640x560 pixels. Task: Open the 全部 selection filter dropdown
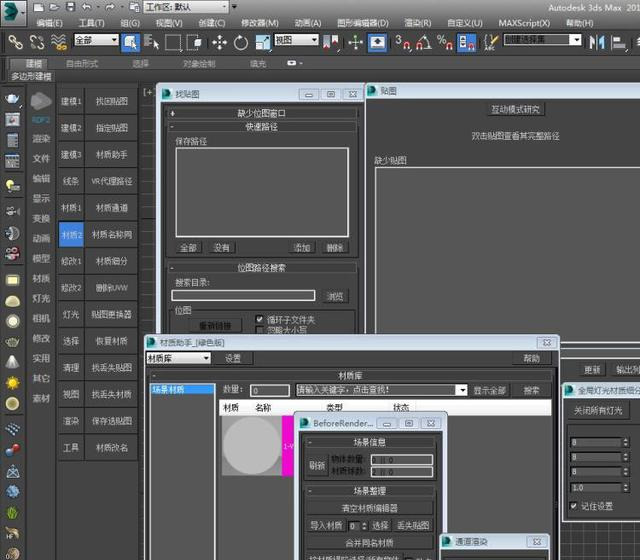[x=96, y=41]
